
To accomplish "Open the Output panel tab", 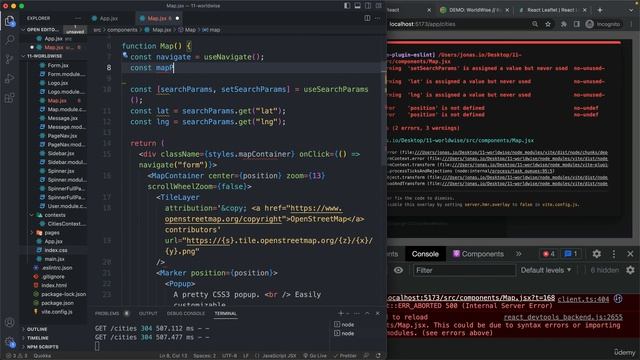I will (148, 313).
